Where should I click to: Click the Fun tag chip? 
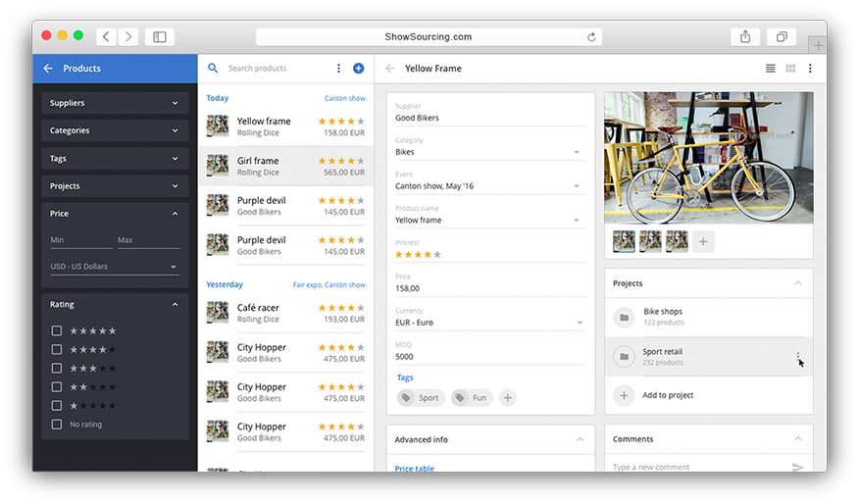(472, 398)
